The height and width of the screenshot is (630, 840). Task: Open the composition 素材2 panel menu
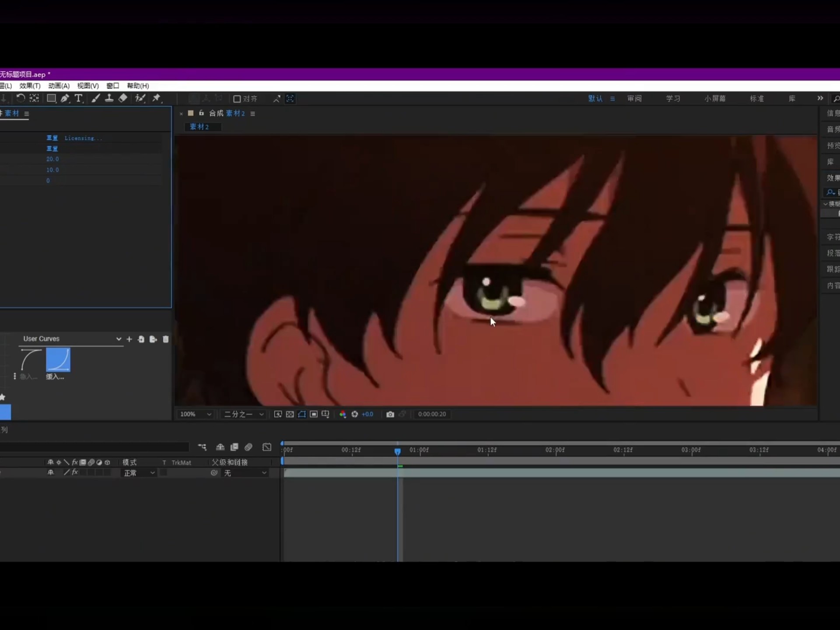[x=252, y=114]
